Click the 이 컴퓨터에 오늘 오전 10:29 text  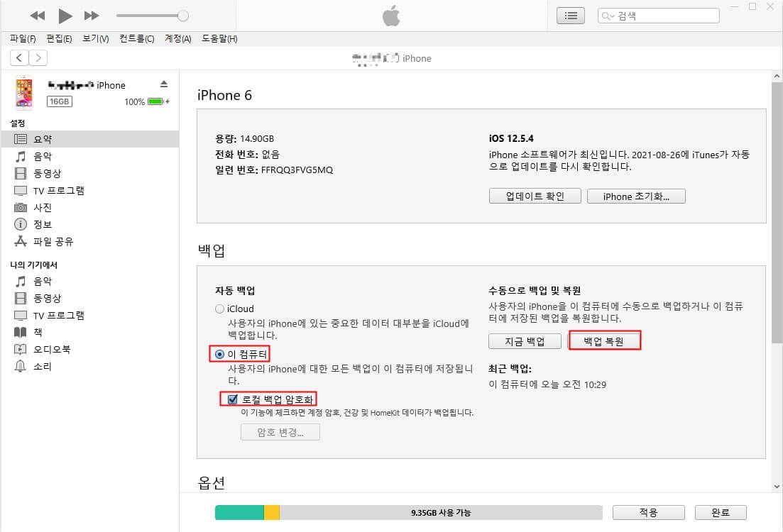[x=547, y=384]
